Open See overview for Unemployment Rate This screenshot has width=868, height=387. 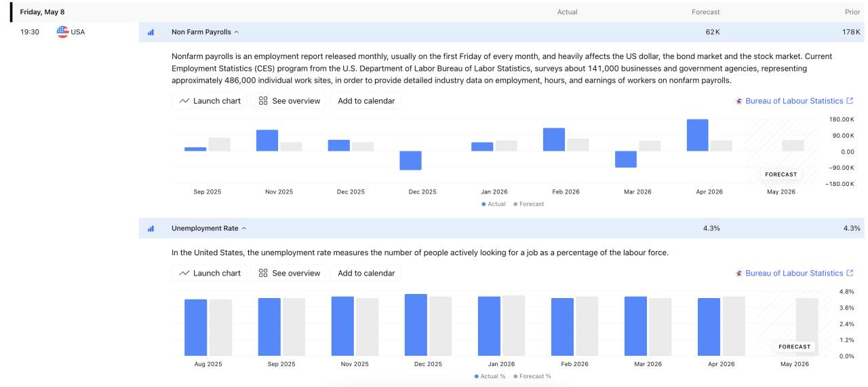point(289,273)
